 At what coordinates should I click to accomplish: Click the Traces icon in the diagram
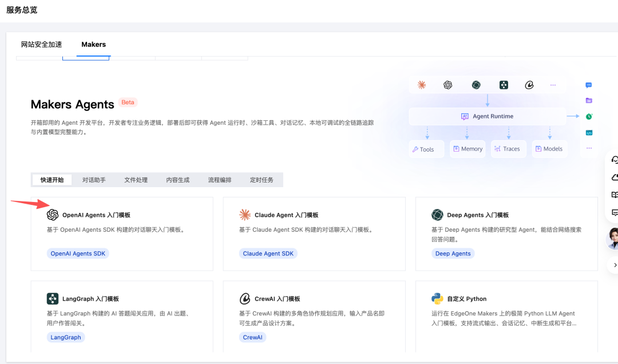497,149
